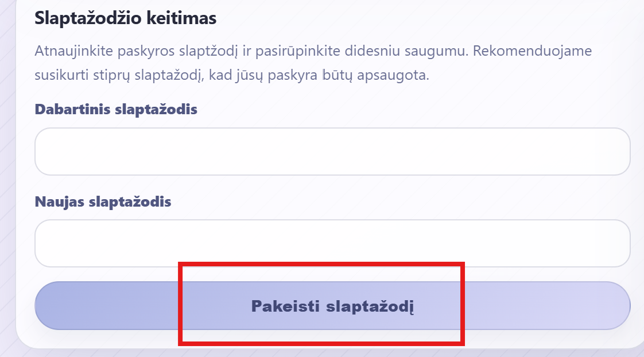This screenshot has height=357, width=644.
Task: Focus the Naujas slaptažodis input field
Action: pyautogui.click(x=332, y=243)
